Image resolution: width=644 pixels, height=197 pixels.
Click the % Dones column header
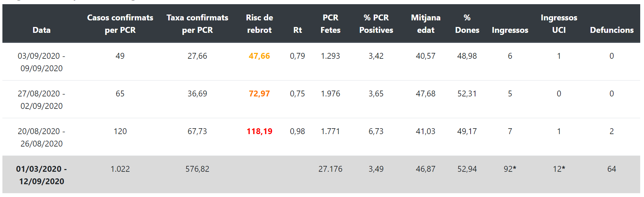(467, 24)
